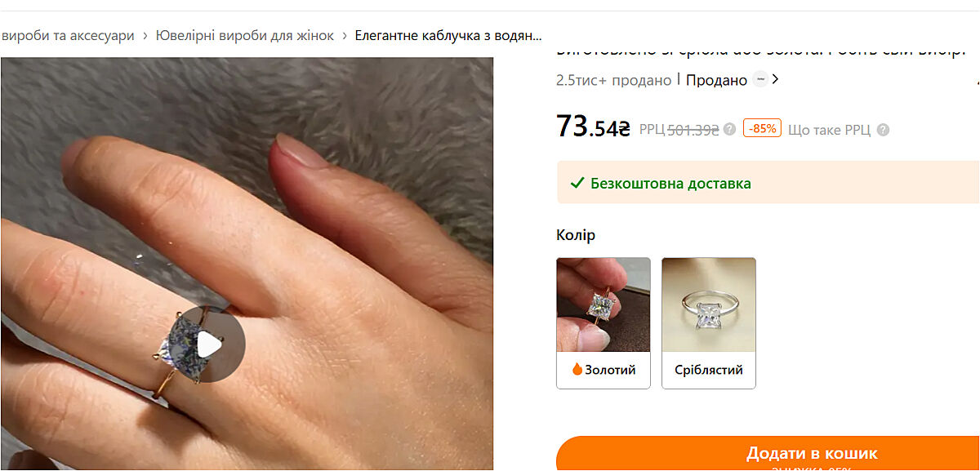Select the Золотий color option
980x471 pixels.
[604, 323]
